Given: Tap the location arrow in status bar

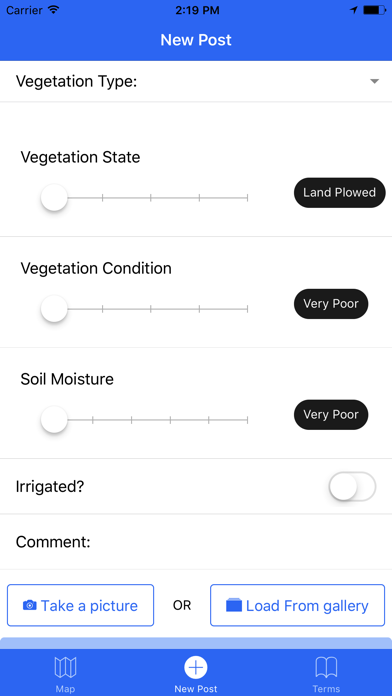Looking at the screenshot, I should tap(354, 10).
